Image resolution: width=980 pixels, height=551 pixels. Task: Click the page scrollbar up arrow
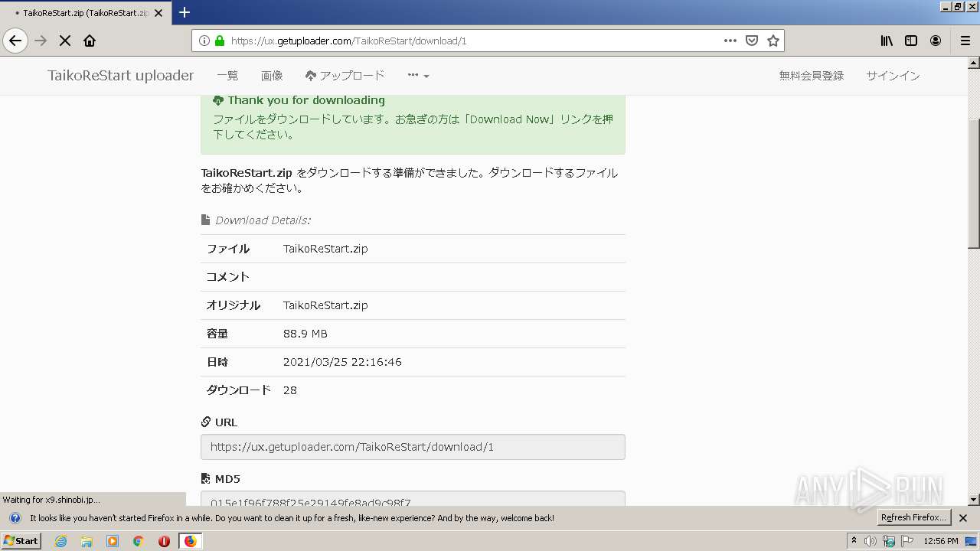click(x=974, y=61)
